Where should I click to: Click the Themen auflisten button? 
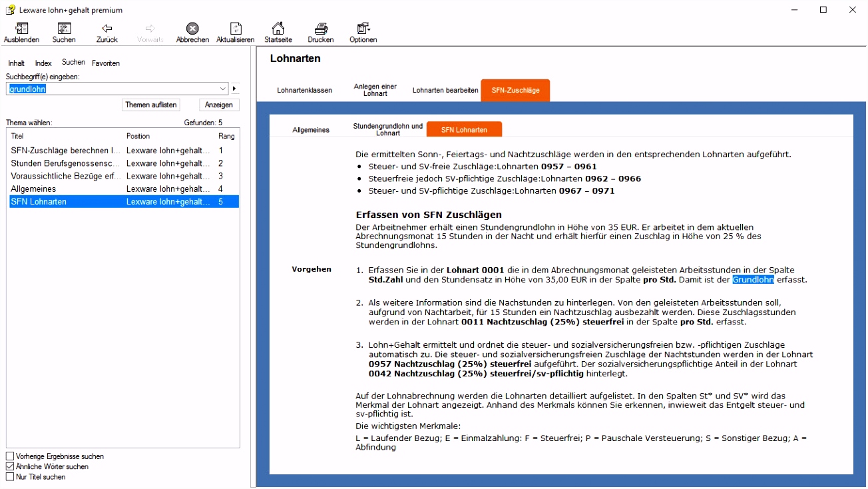click(x=151, y=105)
